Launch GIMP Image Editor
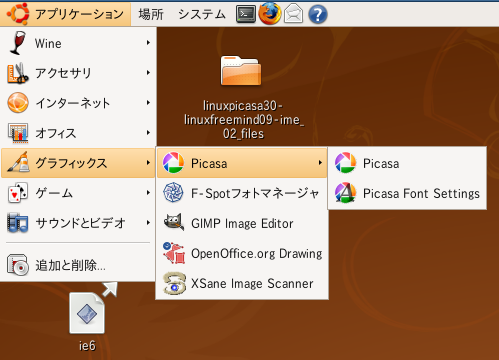The height and width of the screenshot is (360, 499). [242, 223]
